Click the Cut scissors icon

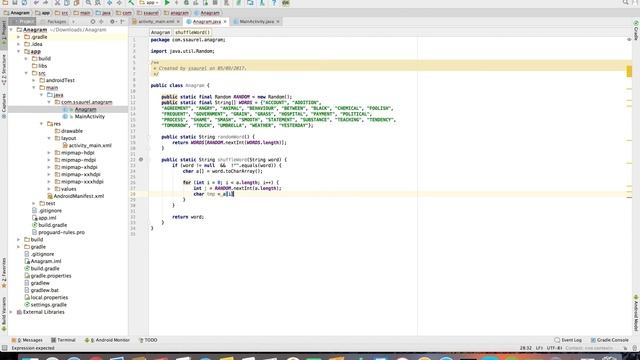(x=57, y=2)
